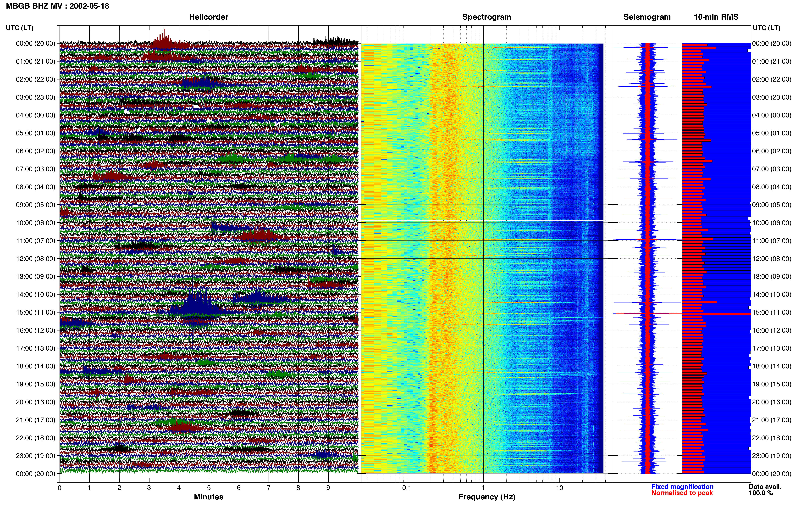Viewport: 812px width, 508px height.
Task: Select left-axis time label '15:00 (11:00)'
Action: click(36, 313)
